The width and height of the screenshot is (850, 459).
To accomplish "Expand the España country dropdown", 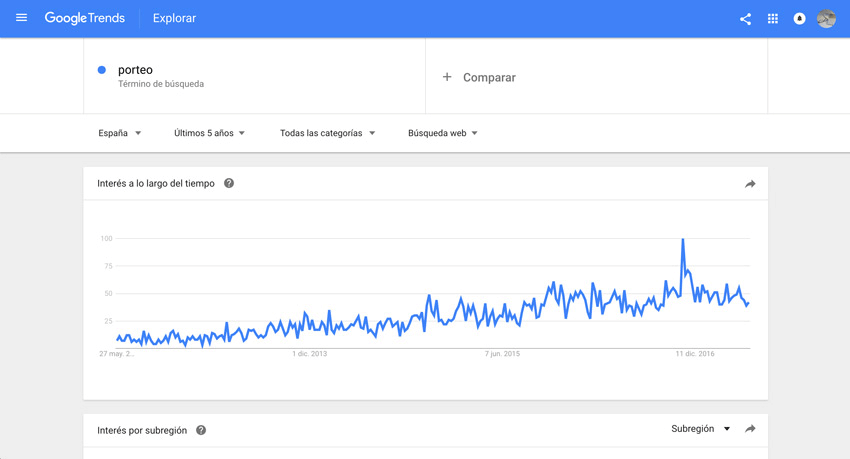I will click(120, 133).
